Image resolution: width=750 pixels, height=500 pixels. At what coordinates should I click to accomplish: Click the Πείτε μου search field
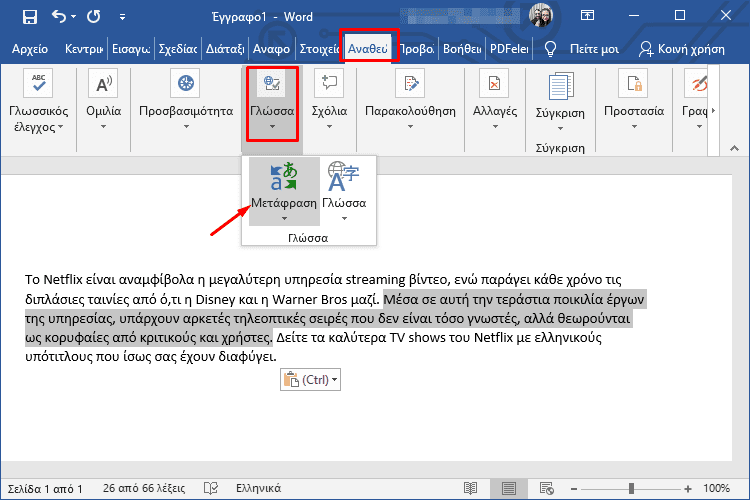click(x=594, y=49)
